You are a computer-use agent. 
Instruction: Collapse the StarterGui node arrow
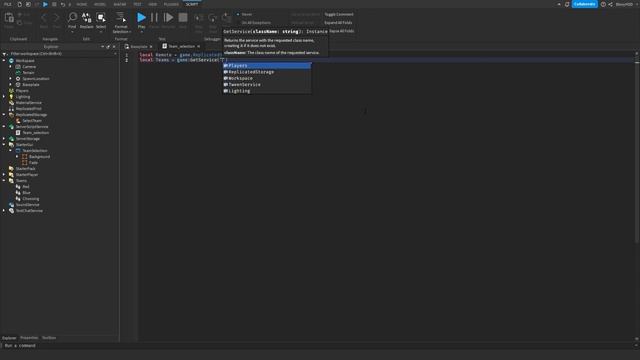4,144
